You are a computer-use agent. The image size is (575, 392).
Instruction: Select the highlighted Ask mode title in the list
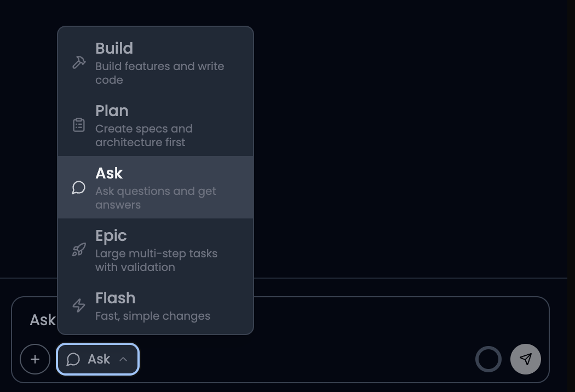(x=109, y=173)
